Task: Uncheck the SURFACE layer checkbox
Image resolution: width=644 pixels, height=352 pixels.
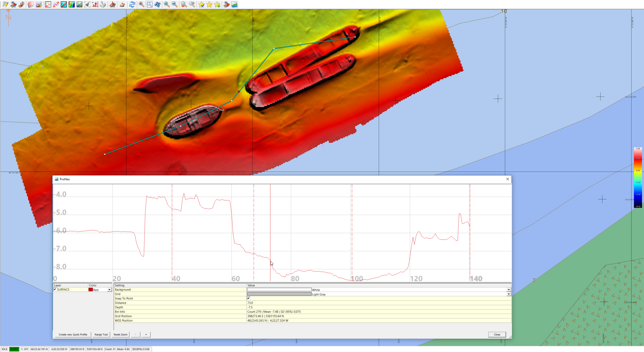Action: (55, 289)
